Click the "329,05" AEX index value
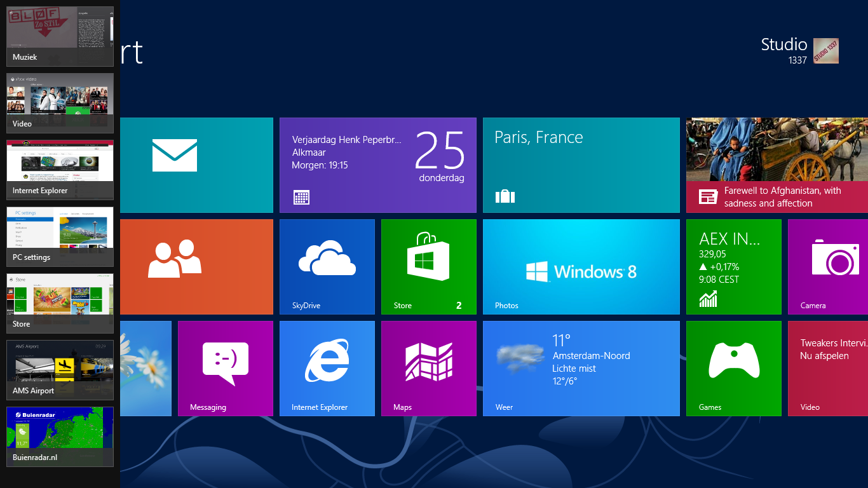The image size is (868, 488). [x=713, y=254]
